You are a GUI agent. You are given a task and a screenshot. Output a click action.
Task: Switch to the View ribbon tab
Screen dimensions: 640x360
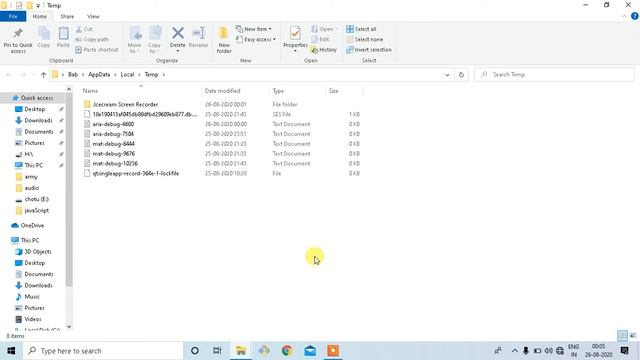(93, 16)
